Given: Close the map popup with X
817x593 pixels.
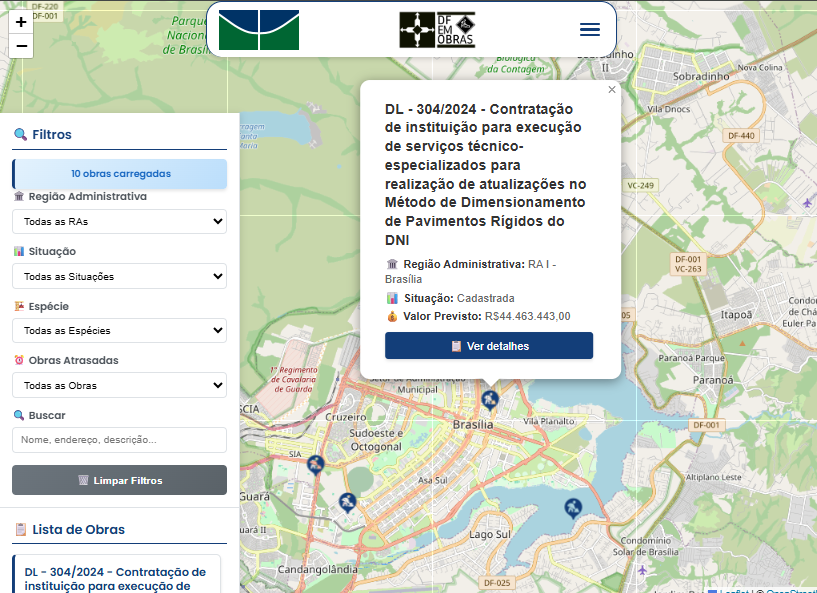Looking at the screenshot, I should 612,90.
